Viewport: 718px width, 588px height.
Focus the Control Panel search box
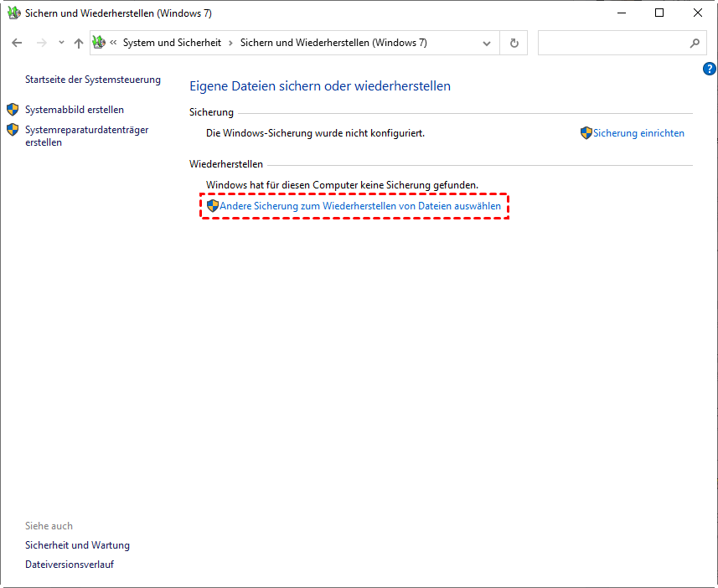coord(622,43)
